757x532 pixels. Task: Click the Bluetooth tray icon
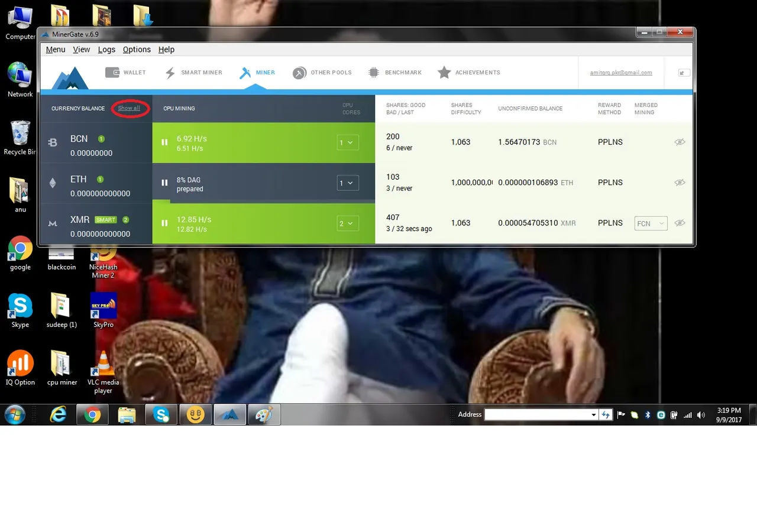pyautogui.click(x=648, y=415)
